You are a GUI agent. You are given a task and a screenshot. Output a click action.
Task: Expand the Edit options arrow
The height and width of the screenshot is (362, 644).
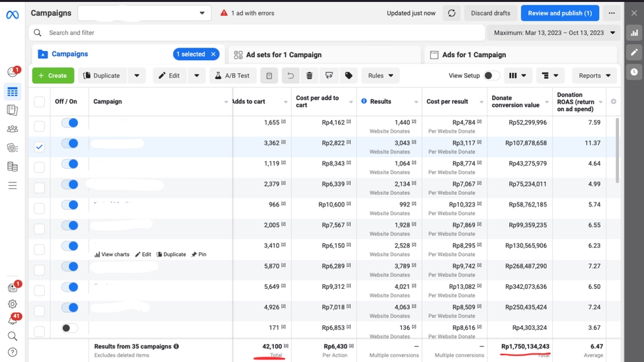click(x=197, y=76)
